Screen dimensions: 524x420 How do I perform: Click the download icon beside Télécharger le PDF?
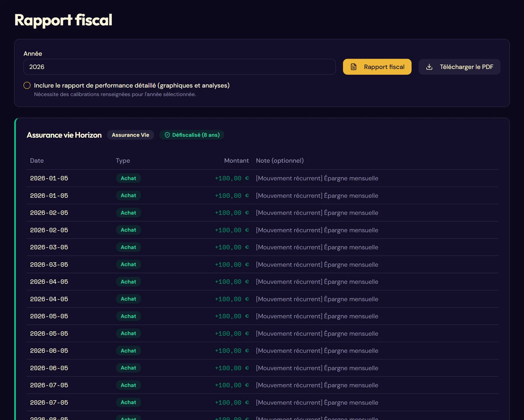(429, 67)
